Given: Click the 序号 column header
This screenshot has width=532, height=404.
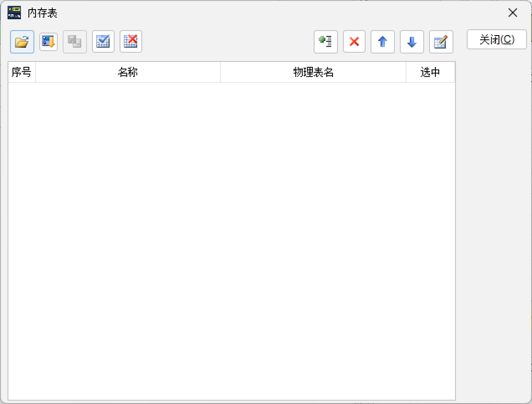Looking at the screenshot, I should coord(22,72).
